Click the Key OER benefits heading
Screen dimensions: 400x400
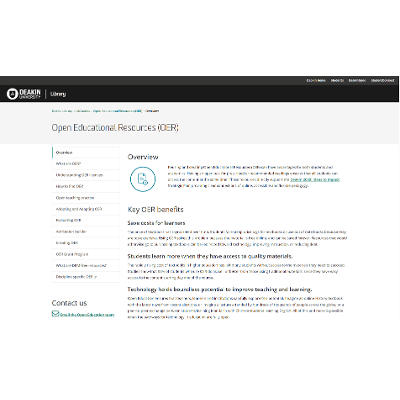pos(155,210)
